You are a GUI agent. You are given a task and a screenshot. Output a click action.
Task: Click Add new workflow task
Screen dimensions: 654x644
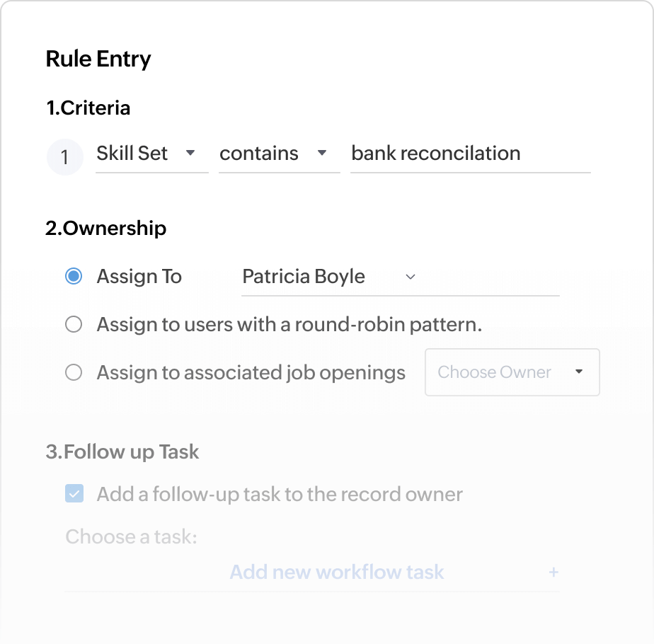click(336, 572)
